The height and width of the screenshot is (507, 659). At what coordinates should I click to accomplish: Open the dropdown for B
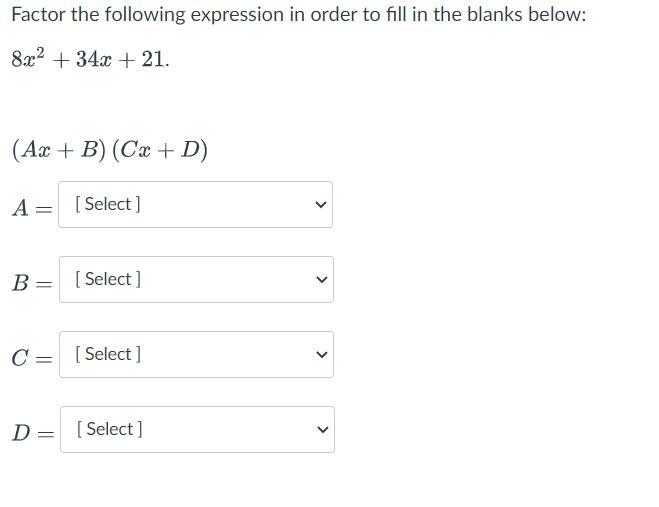195,279
